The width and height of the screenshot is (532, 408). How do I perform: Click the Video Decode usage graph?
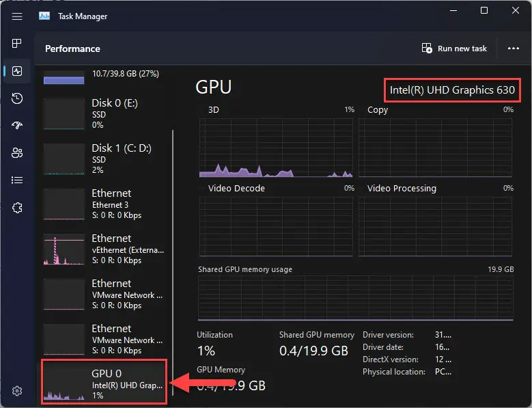(x=276, y=226)
